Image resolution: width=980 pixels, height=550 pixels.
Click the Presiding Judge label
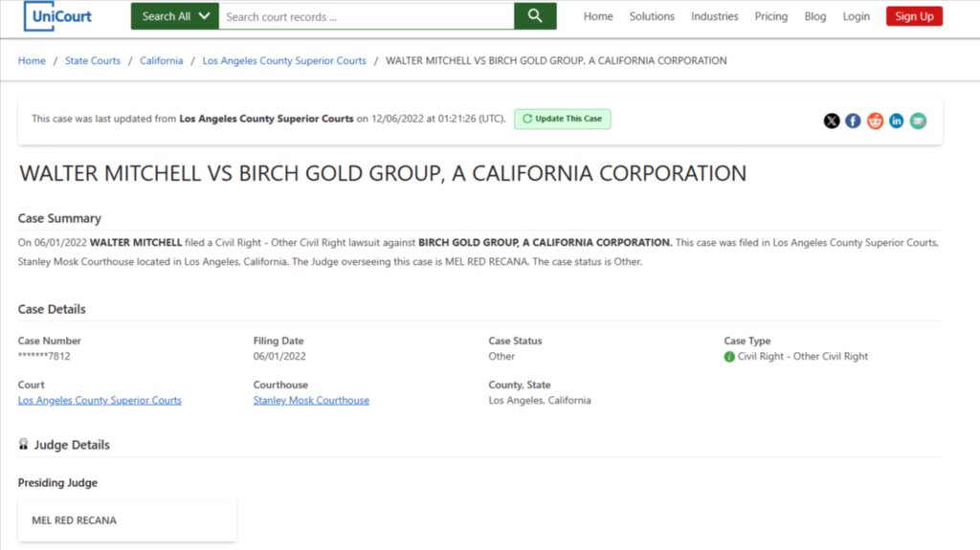pyautogui.click(x=57, y=482)
